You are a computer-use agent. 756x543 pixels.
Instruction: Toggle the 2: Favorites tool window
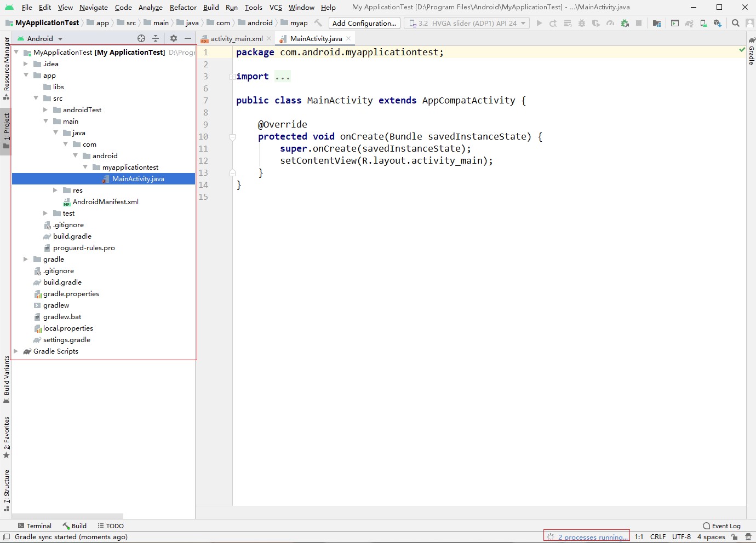(x=6, y=437)
